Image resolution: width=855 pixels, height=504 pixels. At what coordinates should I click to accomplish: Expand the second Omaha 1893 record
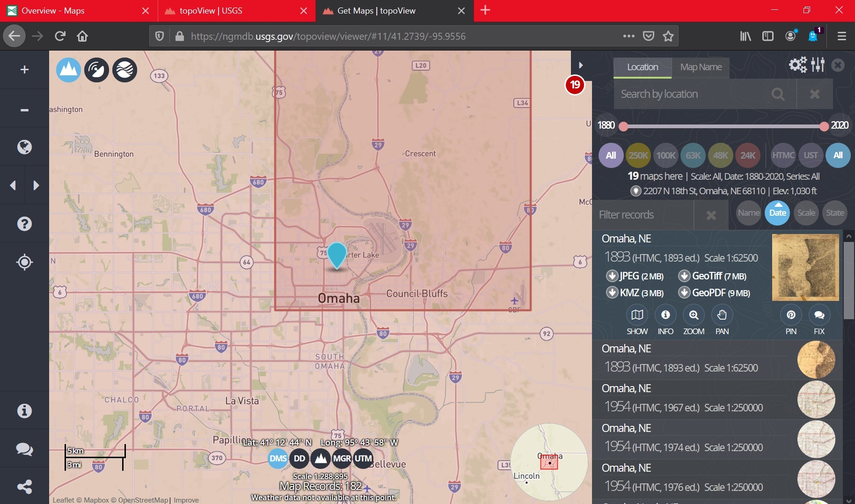pyautogui.click(x=717, y=359)
